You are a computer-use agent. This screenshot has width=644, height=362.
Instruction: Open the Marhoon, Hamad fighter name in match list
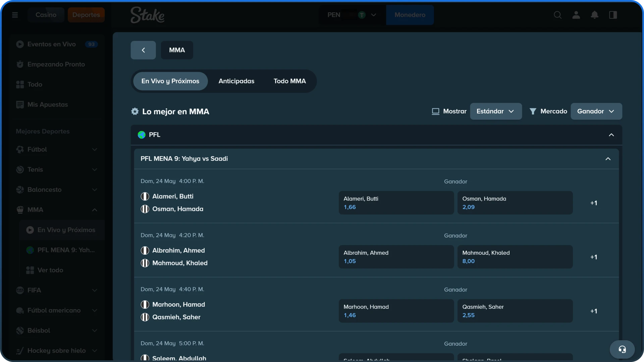[178, 305]
